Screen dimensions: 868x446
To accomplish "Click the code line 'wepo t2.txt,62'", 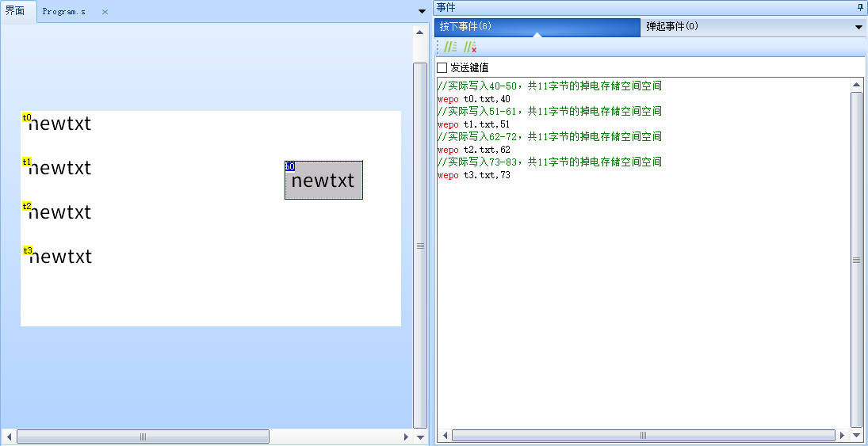I will (x=474, y=150).
